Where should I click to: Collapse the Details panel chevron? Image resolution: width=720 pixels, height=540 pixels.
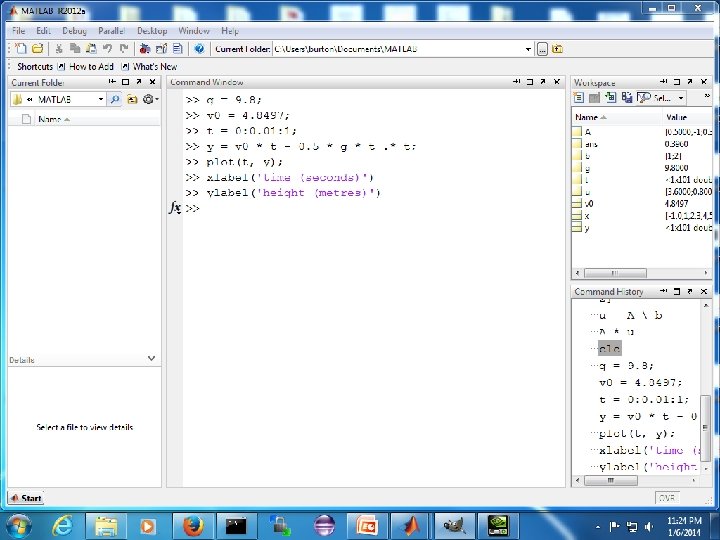pos(152,358)
